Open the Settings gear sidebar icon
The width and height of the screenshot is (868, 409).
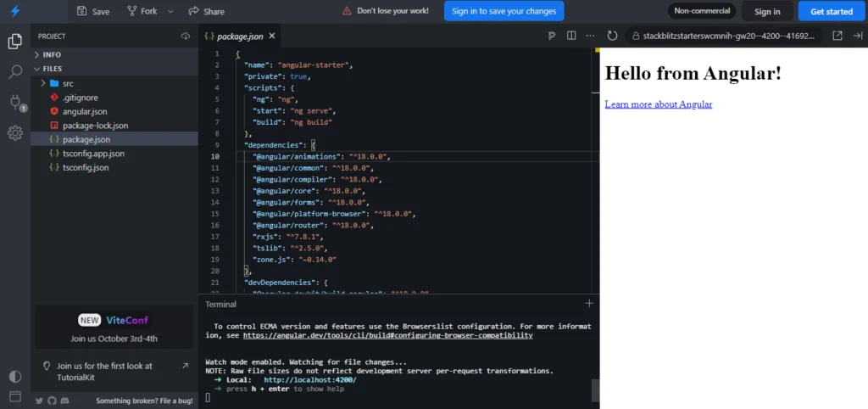(15, 132)
